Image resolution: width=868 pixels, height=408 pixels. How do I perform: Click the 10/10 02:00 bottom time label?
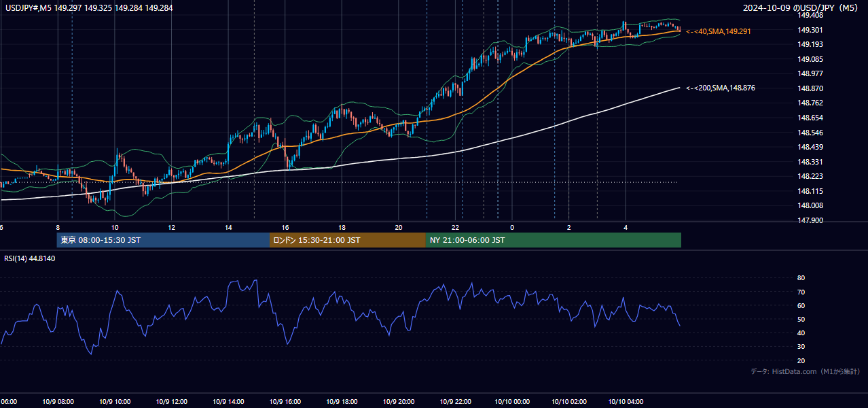[x=569, y=401]
